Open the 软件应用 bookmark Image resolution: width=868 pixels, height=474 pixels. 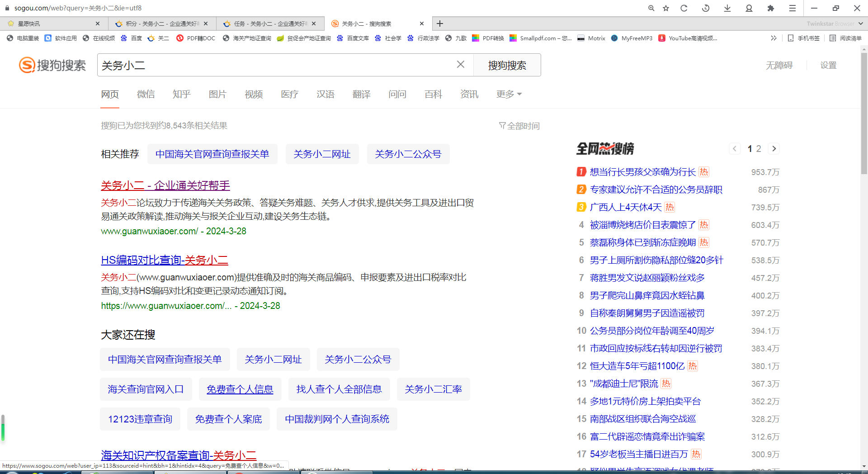pos(61,38)
